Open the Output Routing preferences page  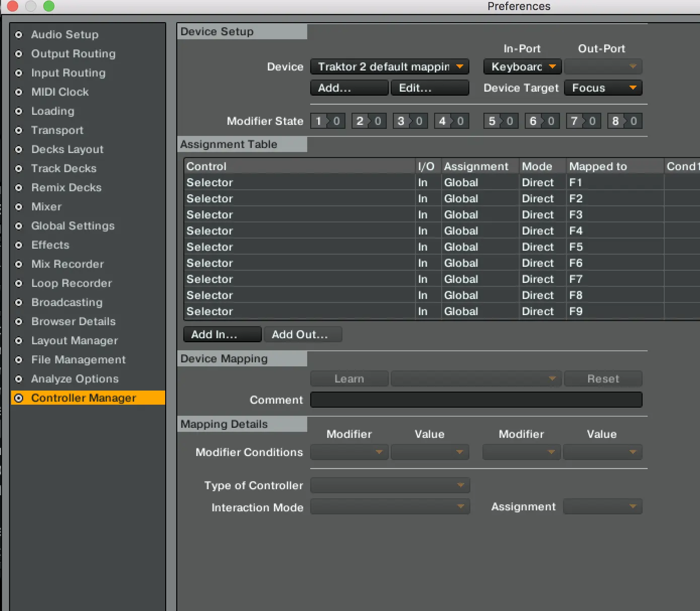click(73, 54)
